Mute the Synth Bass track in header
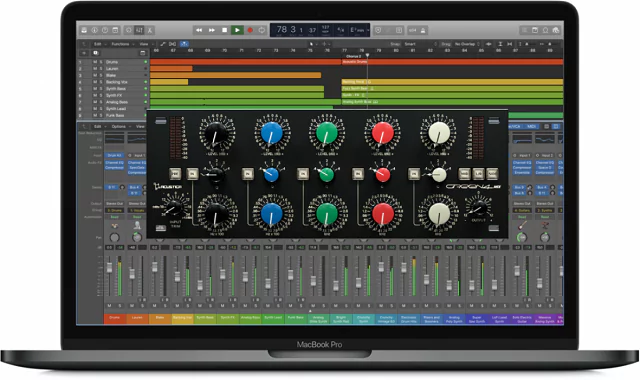Image resolution: width=640 pixels, height=380 pixels. coord(95,89)
